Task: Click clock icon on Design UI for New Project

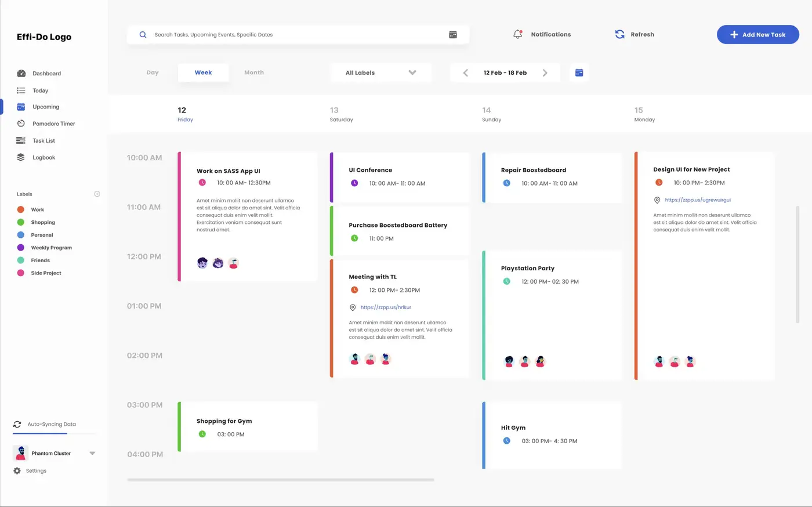Action: pos(659,183)
